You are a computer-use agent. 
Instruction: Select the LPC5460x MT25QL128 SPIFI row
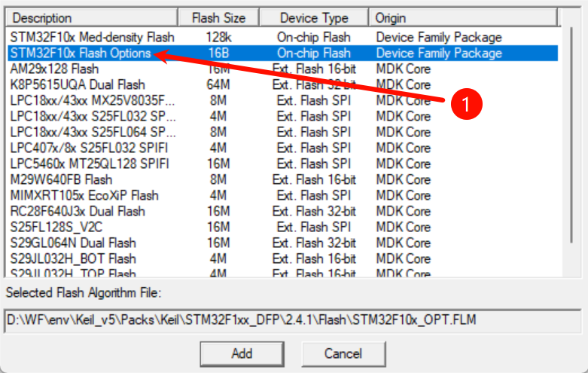[283, 164]
